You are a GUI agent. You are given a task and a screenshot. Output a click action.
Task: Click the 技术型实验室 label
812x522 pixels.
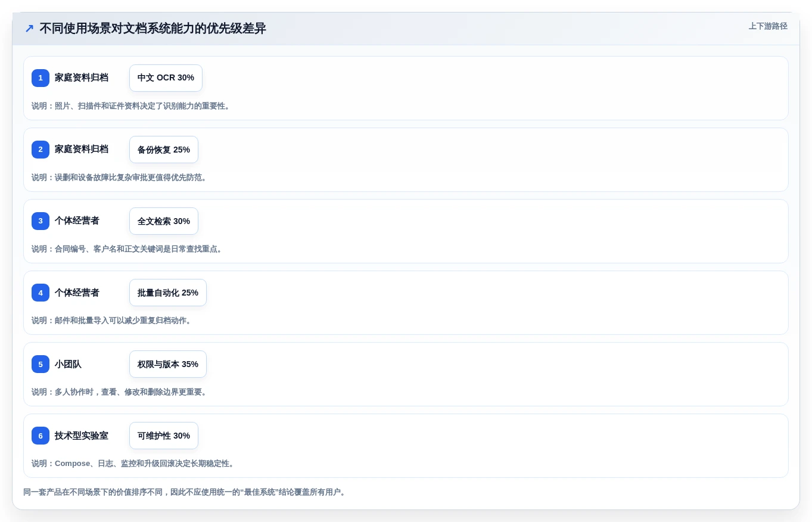pyautogui.click(x=82, y=435)
